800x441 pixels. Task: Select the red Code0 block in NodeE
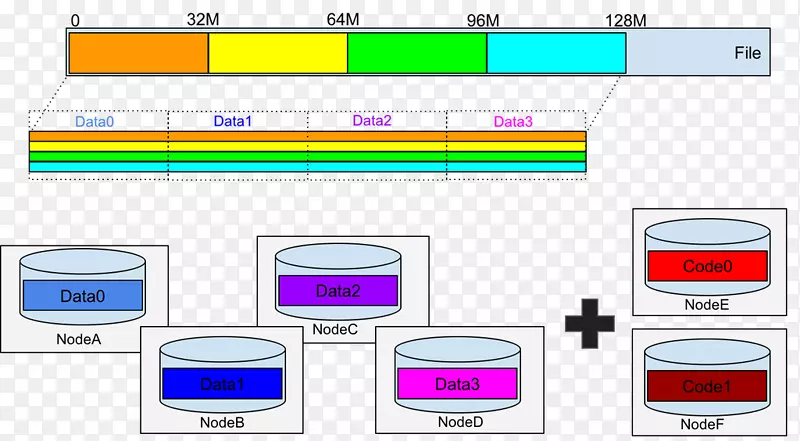(707, 265)
